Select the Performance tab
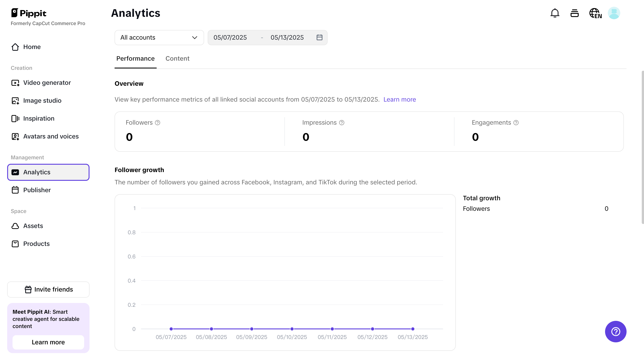 point(135,58)
